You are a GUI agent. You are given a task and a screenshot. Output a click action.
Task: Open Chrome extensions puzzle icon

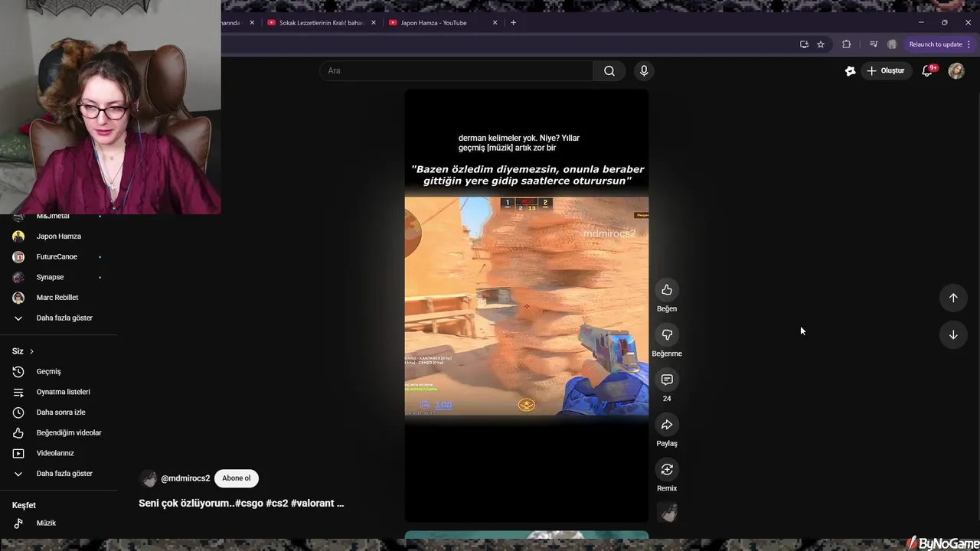(x=846, y=44)
